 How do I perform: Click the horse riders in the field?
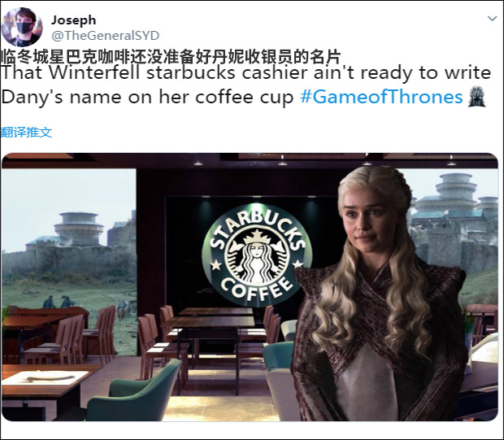click(124, 309)
